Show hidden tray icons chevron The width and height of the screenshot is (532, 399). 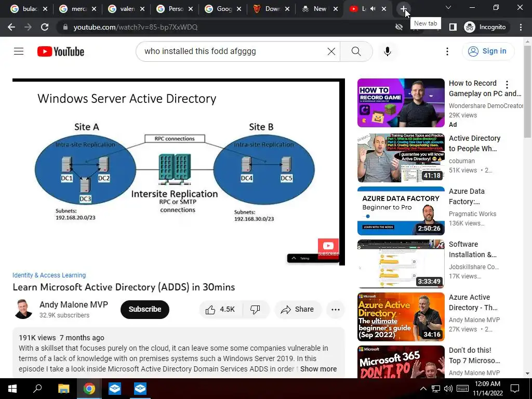coord(423,389)
